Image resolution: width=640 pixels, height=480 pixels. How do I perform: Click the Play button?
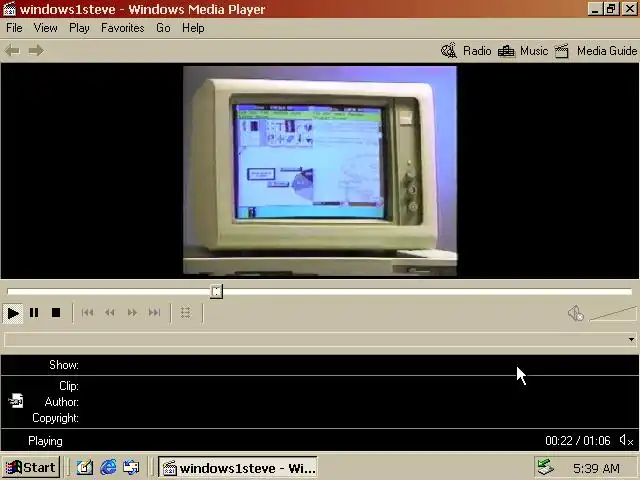click(x=13, y=313)
